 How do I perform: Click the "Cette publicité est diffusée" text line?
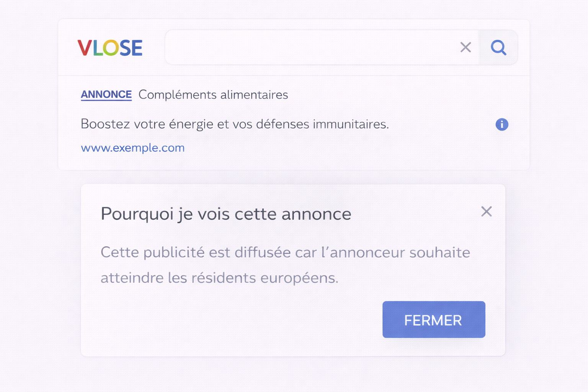click(x=285, y=253)
